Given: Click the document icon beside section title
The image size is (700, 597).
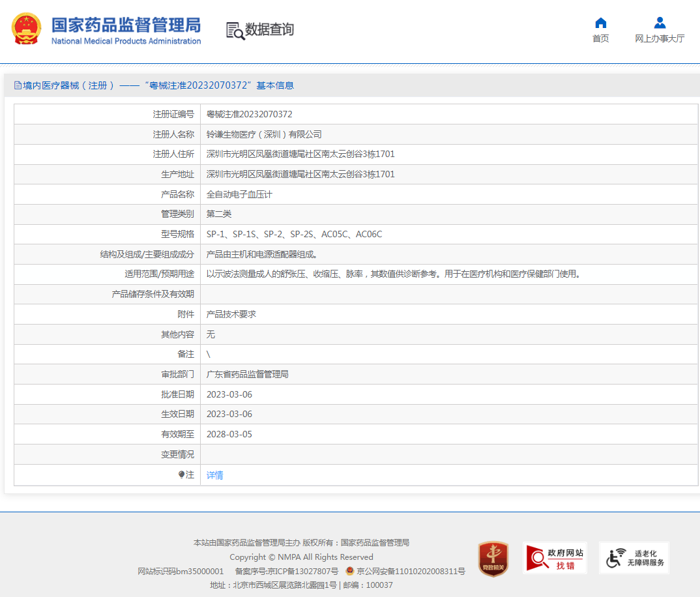Looking at the screenshot, I should point(18,85).
